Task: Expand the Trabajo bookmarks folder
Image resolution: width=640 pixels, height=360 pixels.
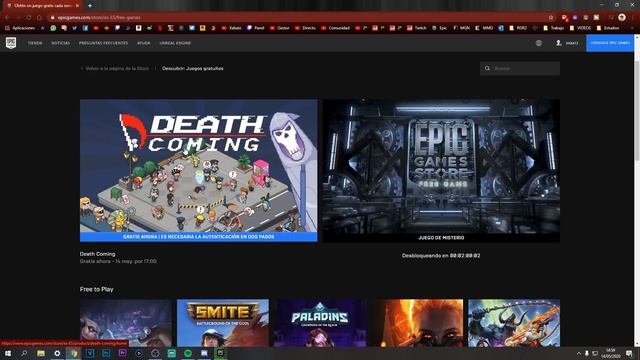Action: [554, 28]
